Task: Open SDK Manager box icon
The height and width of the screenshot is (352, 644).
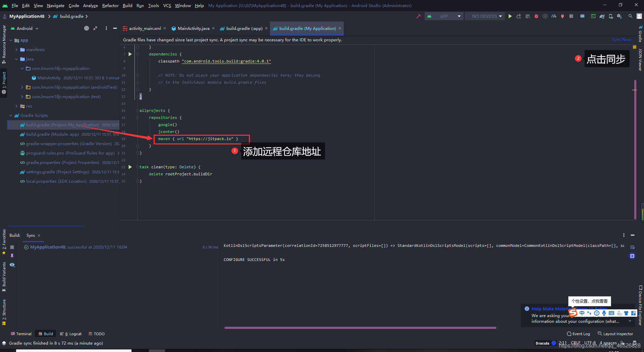Action: pos(620,16)
